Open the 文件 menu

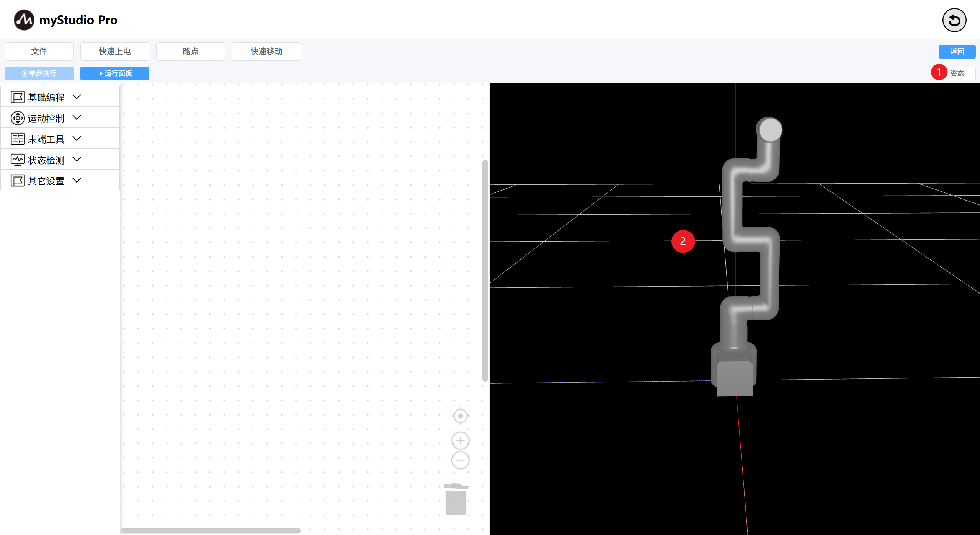[39, 51]
